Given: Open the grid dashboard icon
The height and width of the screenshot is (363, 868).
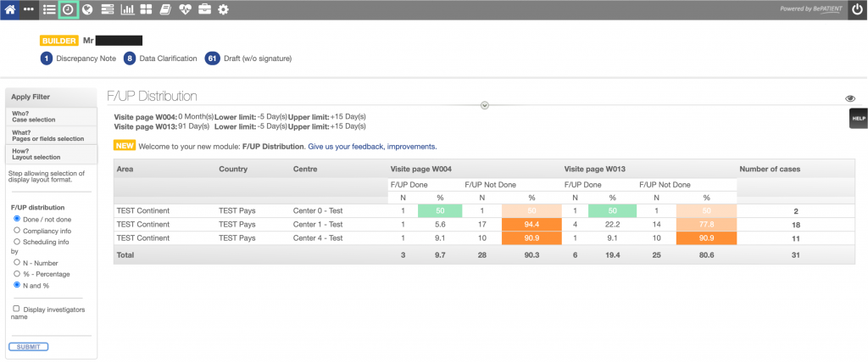Looking at the screenshot, I should (x=146, y=10).
